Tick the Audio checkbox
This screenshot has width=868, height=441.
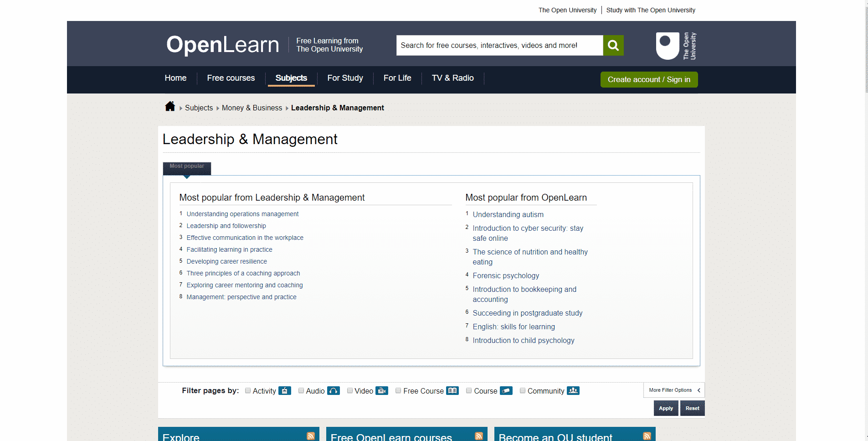301,390
